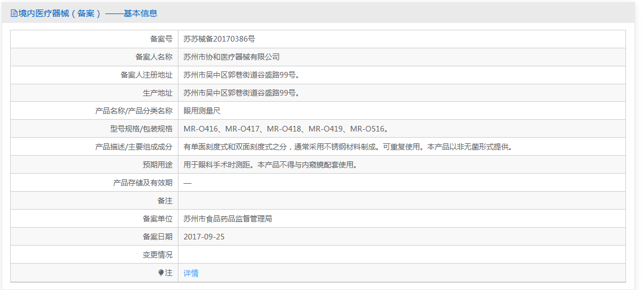The width and height of the screenshot is (644, 290).
Task: Click the header title 境内医疗器械（备案）——基本信息
Action: 88,13
